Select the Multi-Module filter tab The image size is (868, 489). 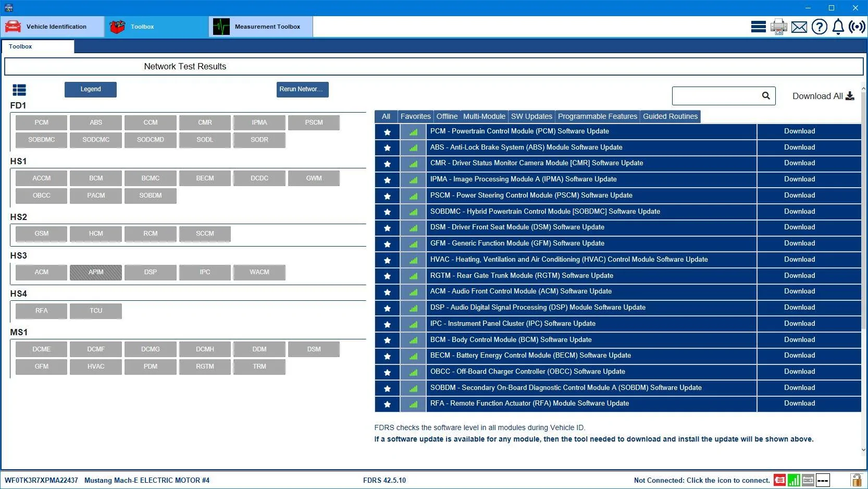[x=484, y=116]
